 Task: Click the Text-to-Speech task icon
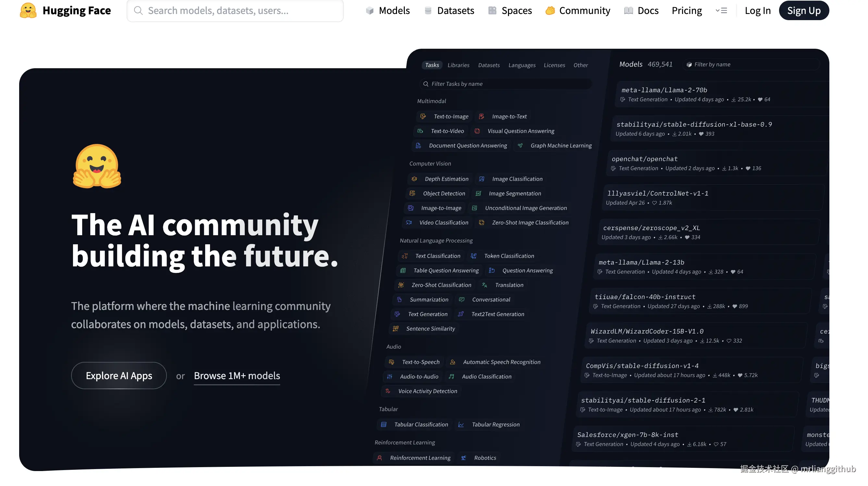[x=391, y=362]
